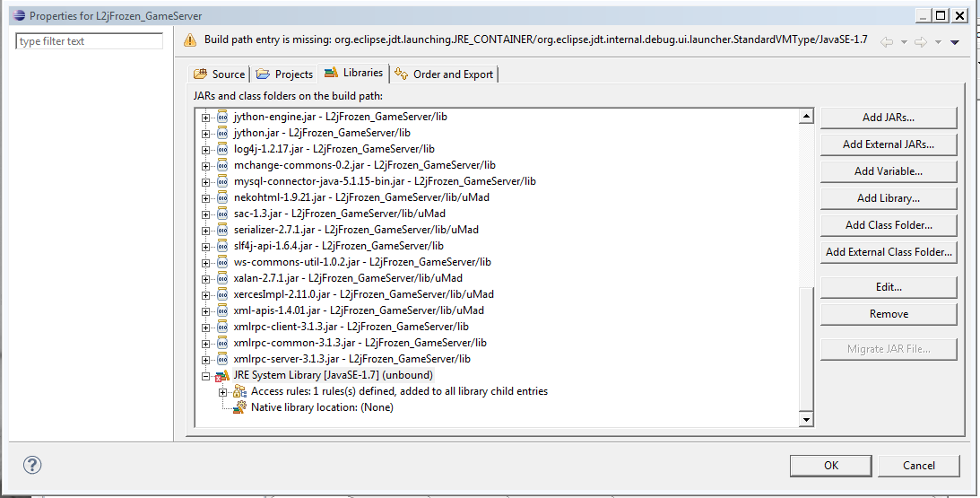Select the xmlrpc-common-3.1.3.jar row text
The image size is (980, 498).
(360, 343)
